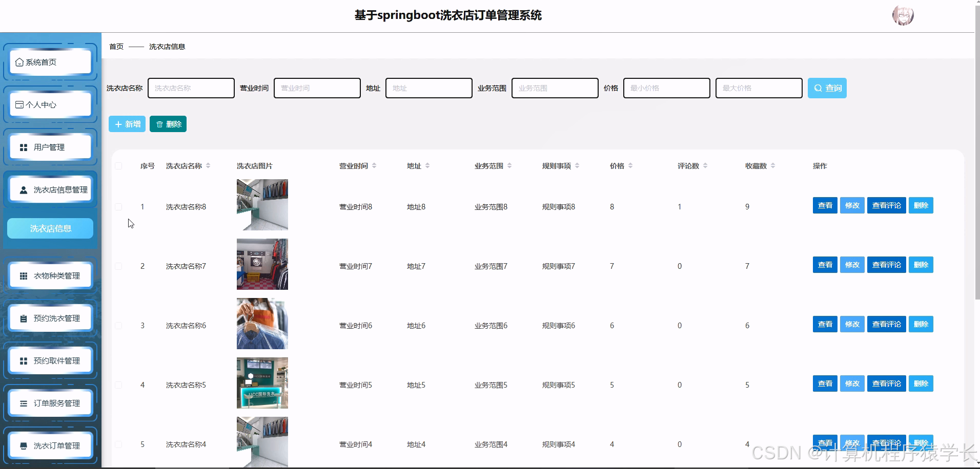
Task: Expand the 预约洗衣管理 menu
Action: pyautogui.click(x=50, y=318)
